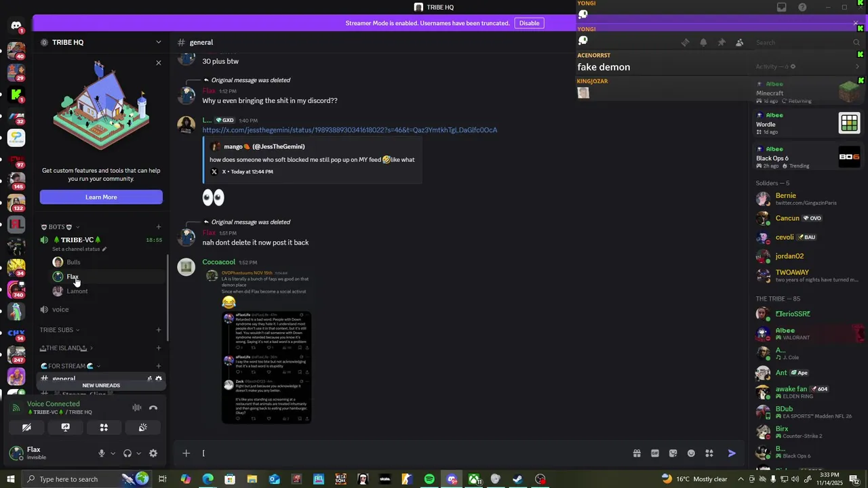Open Albee's Black Ops 6 activity
Screen dimensions: 868x488
[808, 157]
